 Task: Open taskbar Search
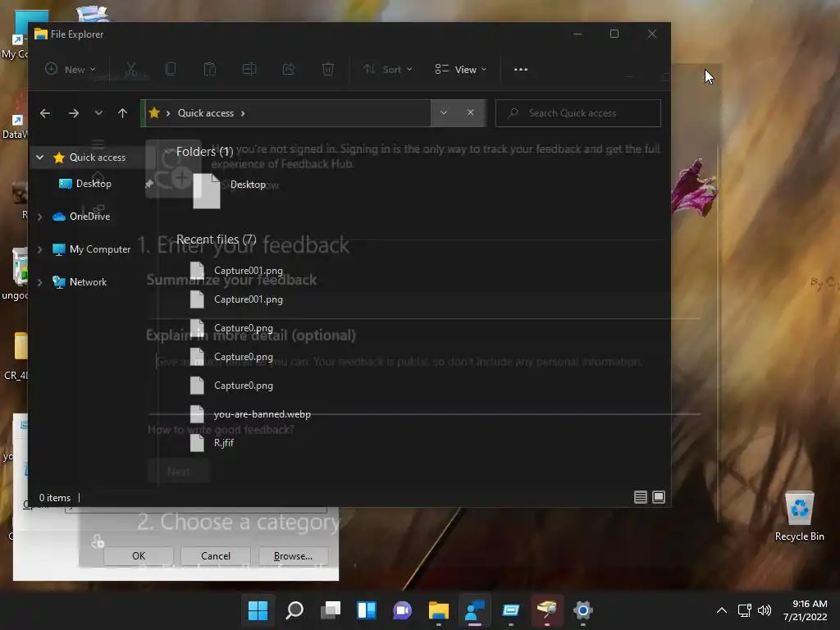click(294, 610)
